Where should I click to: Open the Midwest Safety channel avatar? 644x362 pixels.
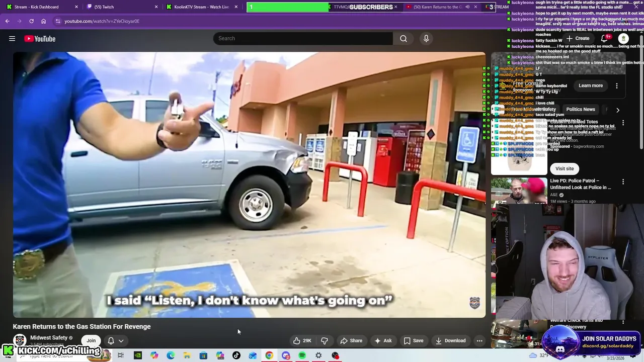(20, 340)
